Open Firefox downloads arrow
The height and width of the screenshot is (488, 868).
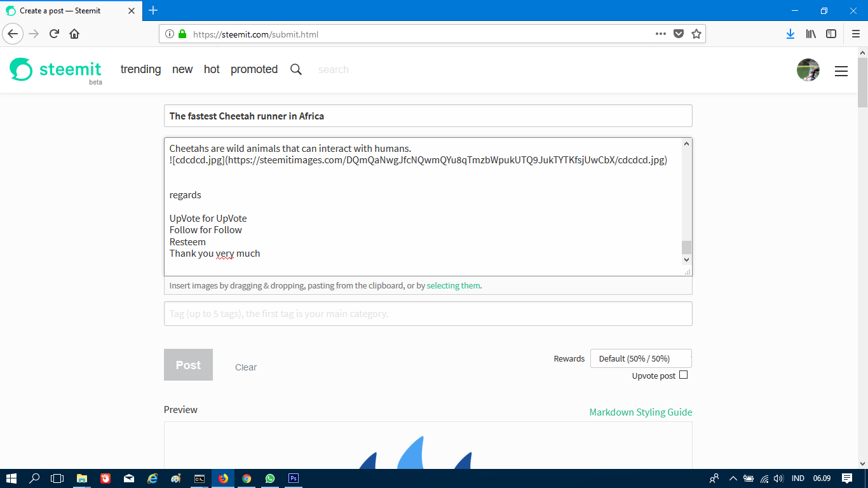click(790, 34)
